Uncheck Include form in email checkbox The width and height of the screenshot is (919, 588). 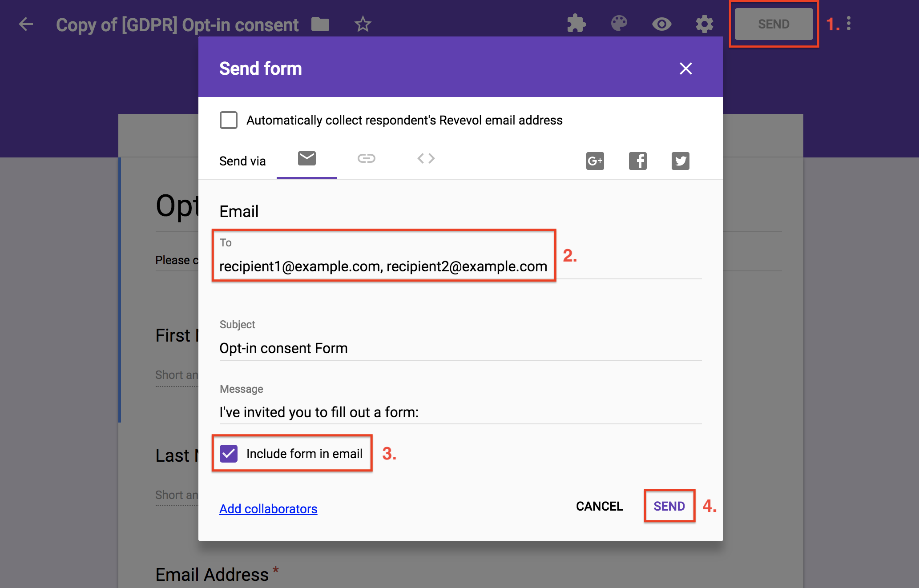coord(229,454)
